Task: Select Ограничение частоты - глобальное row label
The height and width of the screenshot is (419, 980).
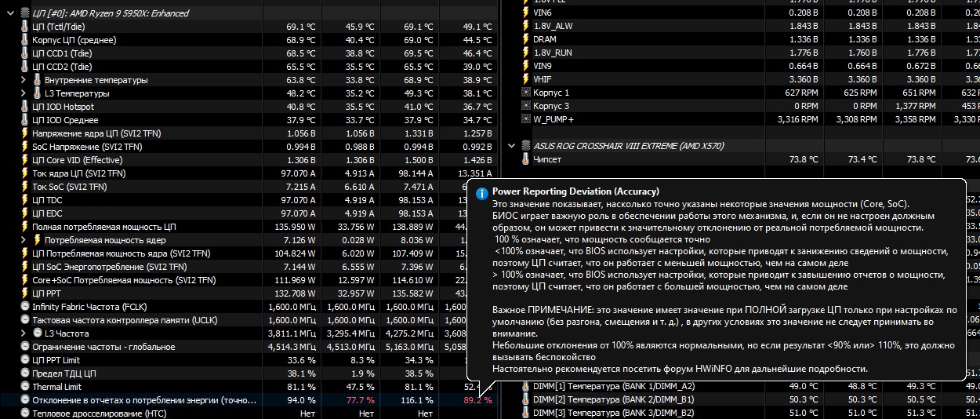Action: (103, 347)
